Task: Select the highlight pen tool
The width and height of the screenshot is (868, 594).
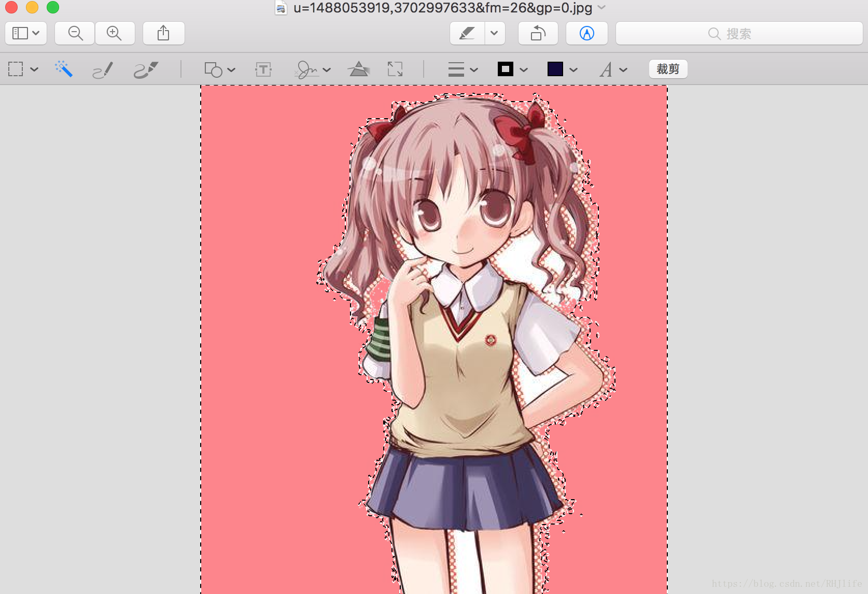Action: (467, 34)
